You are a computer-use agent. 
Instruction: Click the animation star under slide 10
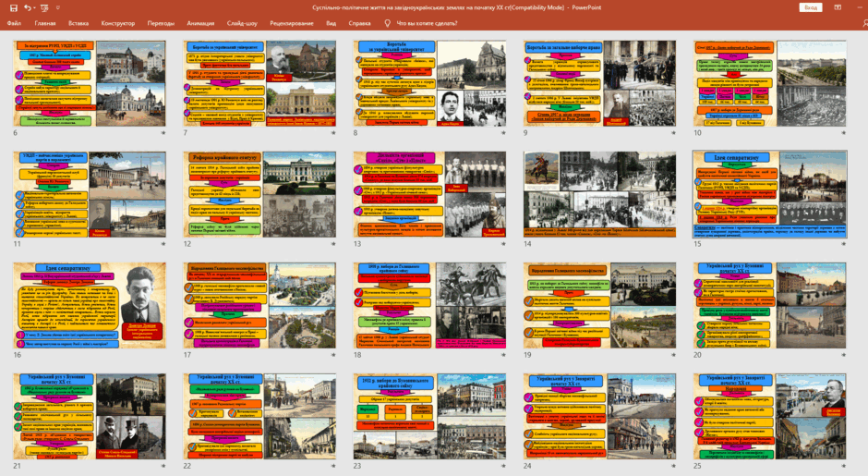tap(843, 133)
